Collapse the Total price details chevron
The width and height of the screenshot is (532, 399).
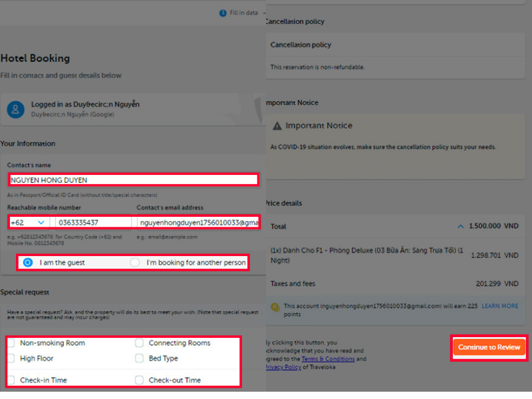[x=460, y=226]
